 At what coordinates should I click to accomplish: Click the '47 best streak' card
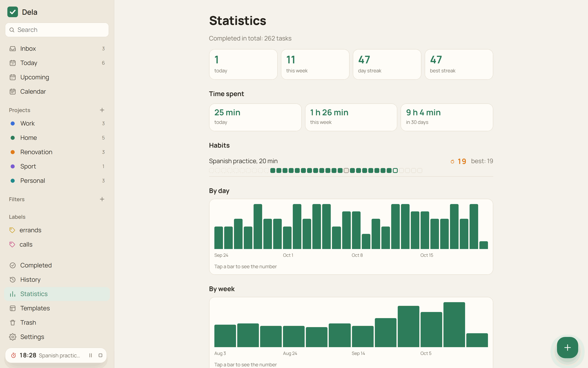(x=459, y=64)
